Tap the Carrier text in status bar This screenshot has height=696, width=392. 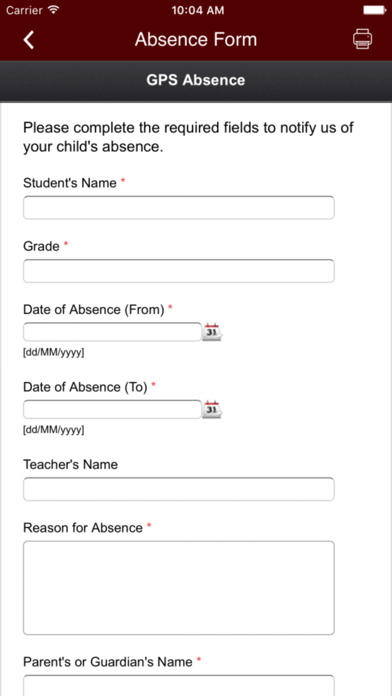(24, 10)
